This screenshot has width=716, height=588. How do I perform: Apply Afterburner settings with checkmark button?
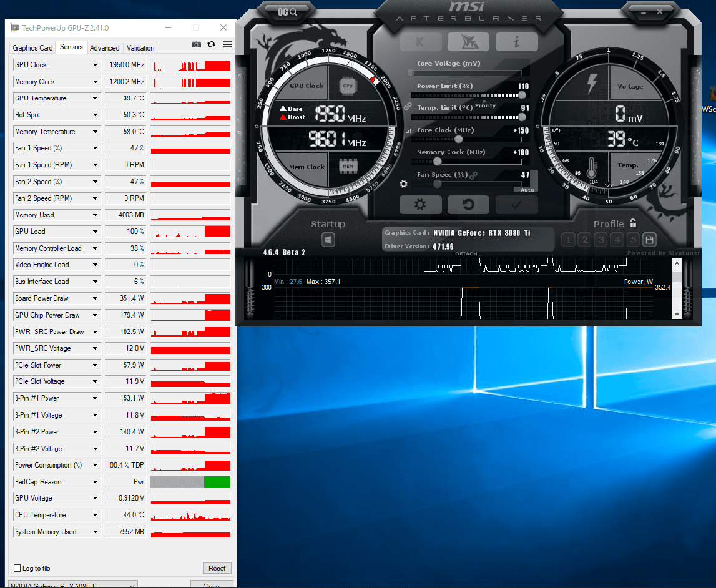[516, 205]
